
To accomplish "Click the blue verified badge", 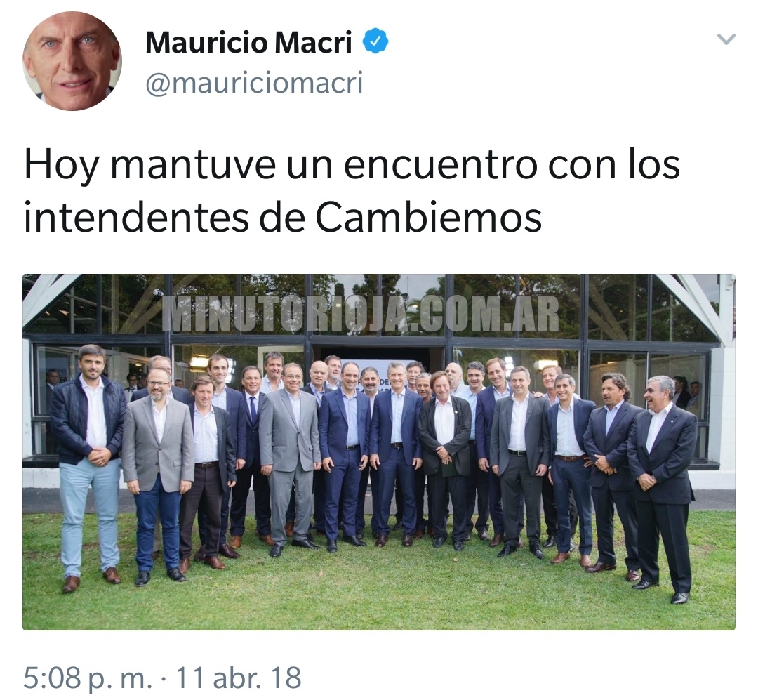I will click(375, 41).
